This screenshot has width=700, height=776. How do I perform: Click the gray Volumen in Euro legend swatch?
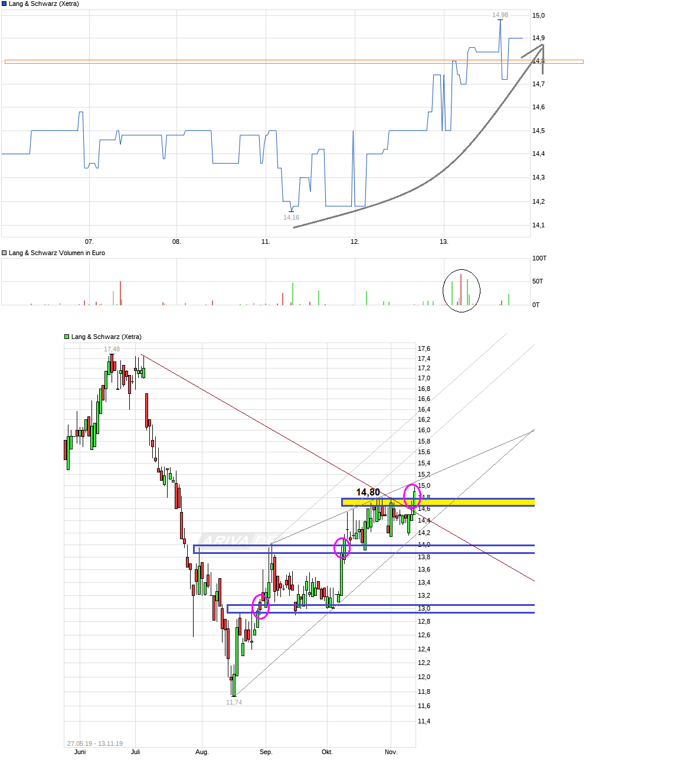pyautogui.click(x=4, y=253)
